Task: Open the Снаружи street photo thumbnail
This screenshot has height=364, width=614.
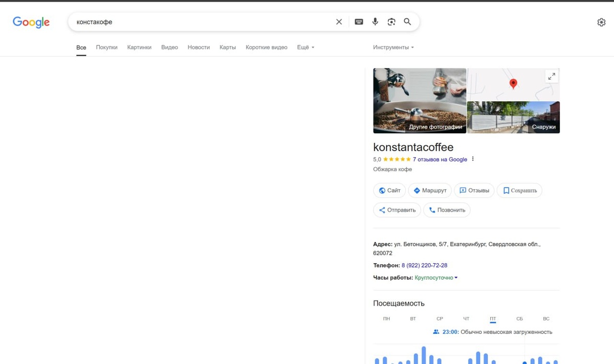Action: pos(513,117)
